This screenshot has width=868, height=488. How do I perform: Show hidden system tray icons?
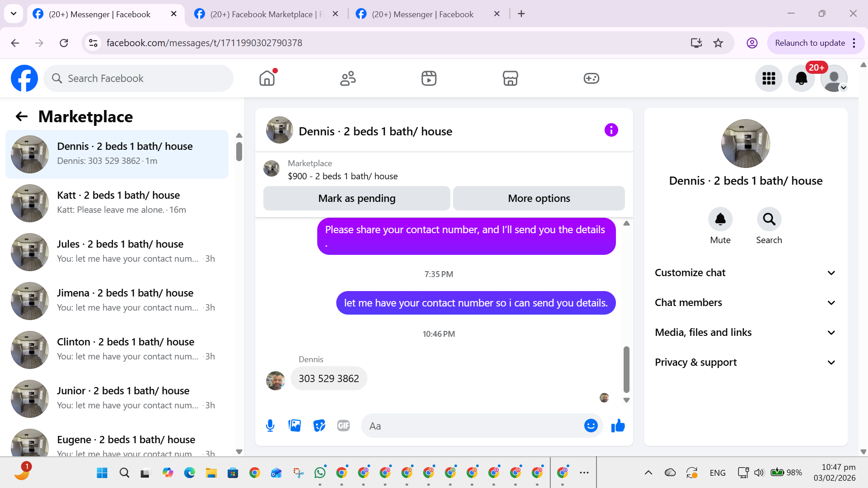(x=648, y=473)
